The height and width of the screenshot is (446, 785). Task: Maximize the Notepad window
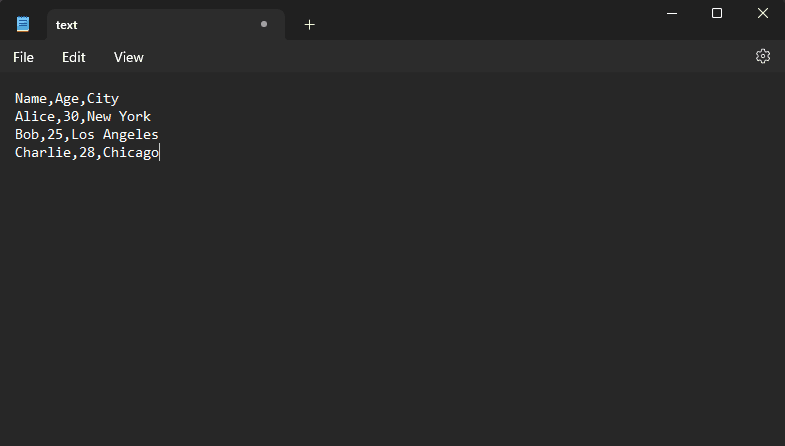pos(717,13)
